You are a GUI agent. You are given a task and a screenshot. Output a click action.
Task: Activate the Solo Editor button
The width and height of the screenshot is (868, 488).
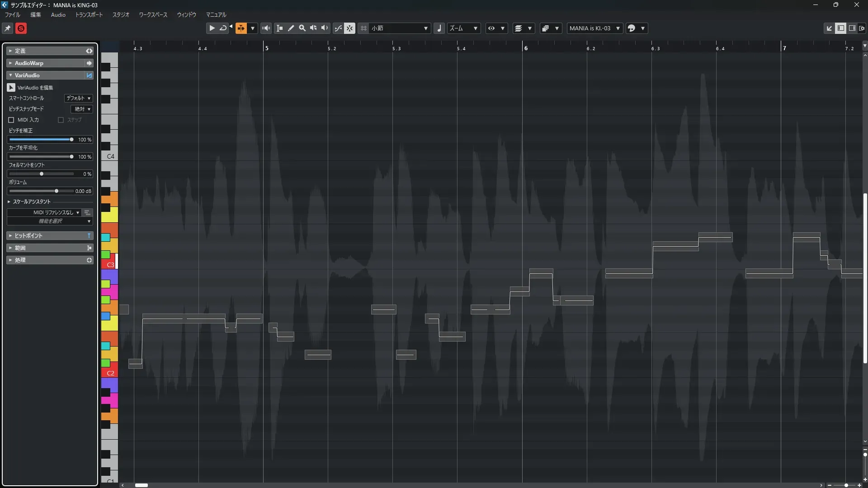point(21,28)
